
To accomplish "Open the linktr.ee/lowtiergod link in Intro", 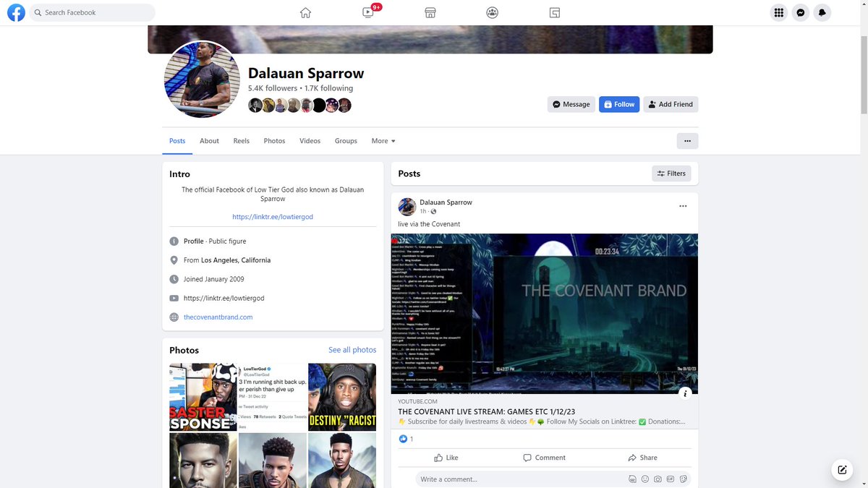I will (x=273, y=217).
